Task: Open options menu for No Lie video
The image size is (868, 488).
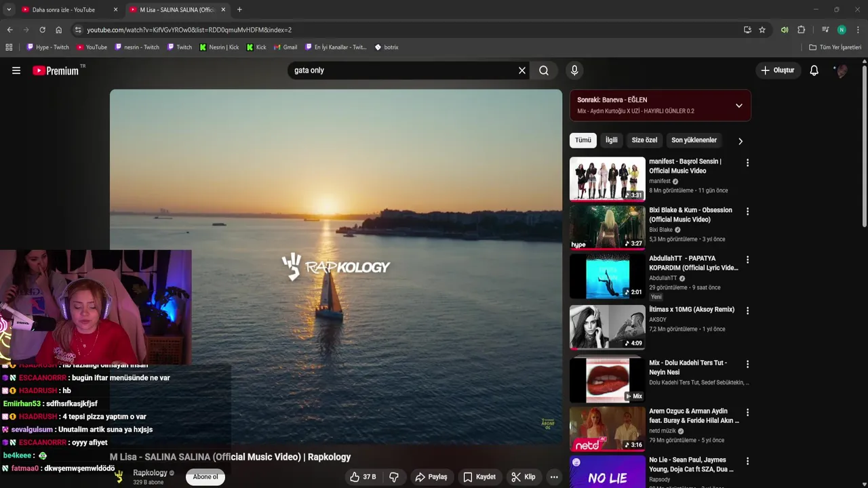Action: [x=747, y=461]
